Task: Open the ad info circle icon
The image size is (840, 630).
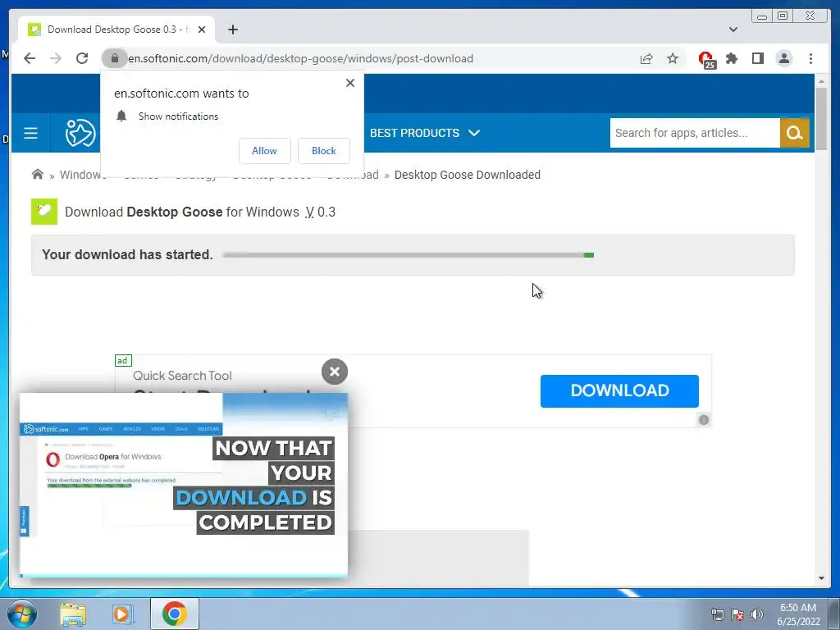Action: point(704,420)
